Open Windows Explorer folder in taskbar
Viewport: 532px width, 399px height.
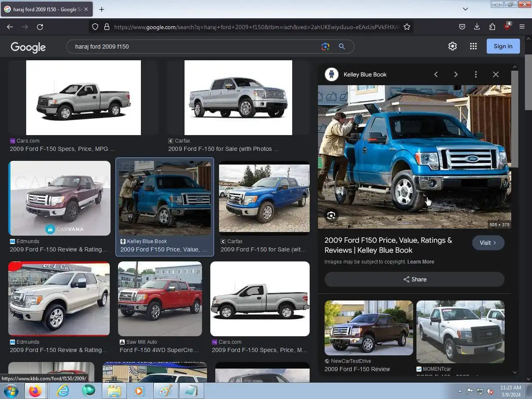point(114,391)
